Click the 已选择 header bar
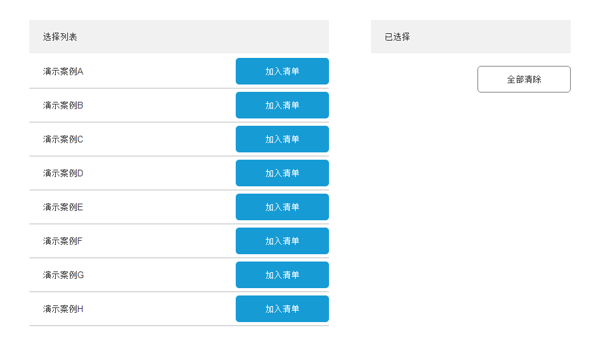 tap(470, 37)
